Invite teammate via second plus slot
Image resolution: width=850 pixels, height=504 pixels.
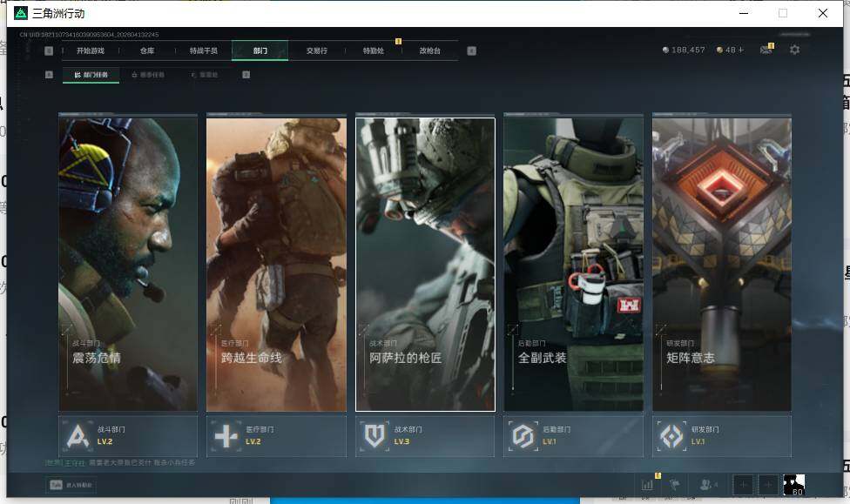coord(767,485)
